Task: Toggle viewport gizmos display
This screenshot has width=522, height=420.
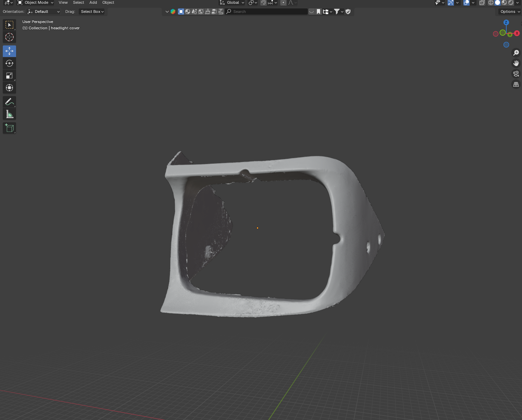Action: pos(451,3)
